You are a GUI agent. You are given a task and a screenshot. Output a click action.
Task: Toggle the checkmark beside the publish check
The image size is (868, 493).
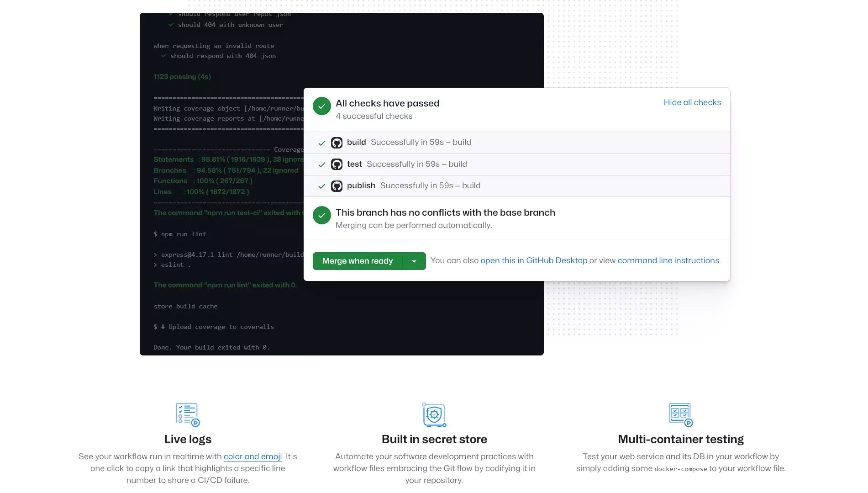tap(322, 186)
